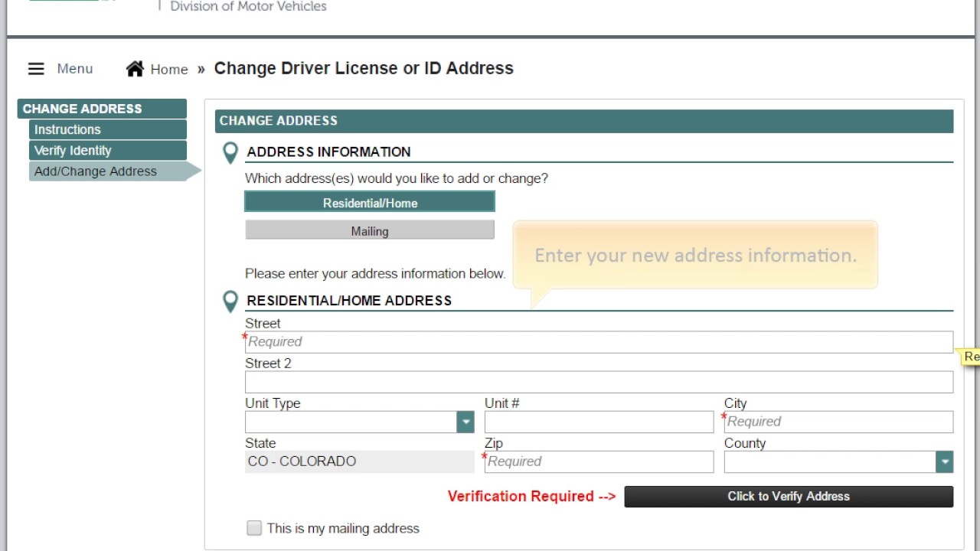Image resolution: width=980 pixels, height=551 pixels.
Task: Click into the Unit # field
Action: 599,422
